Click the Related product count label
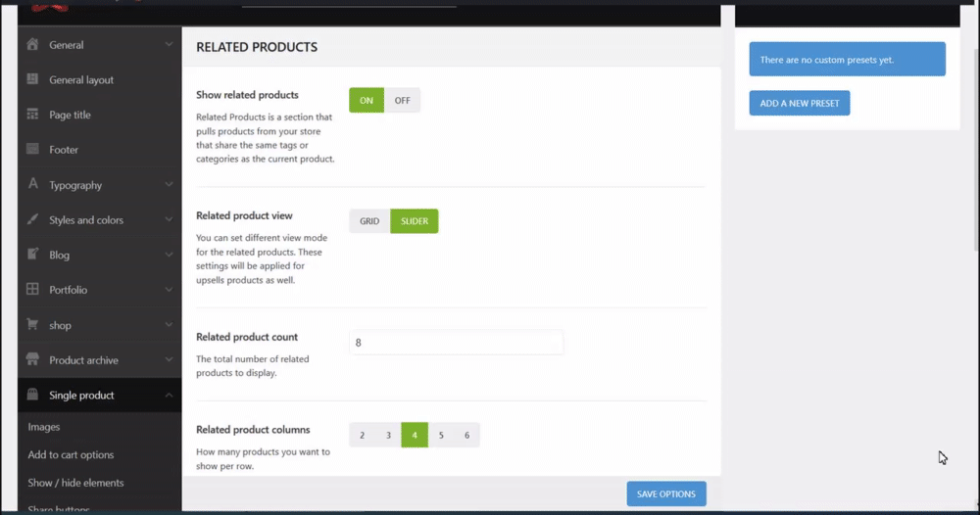The image size is (980, 515). pyautogui.click(x=247, y=337)
